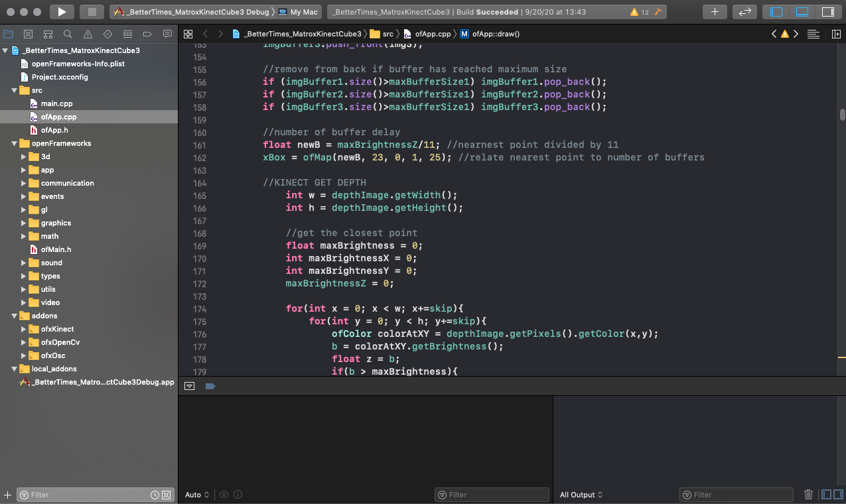This screenshot has height=504, width=846.
Task: Click the navigator Filter field
Action: [x=96, y=495]
